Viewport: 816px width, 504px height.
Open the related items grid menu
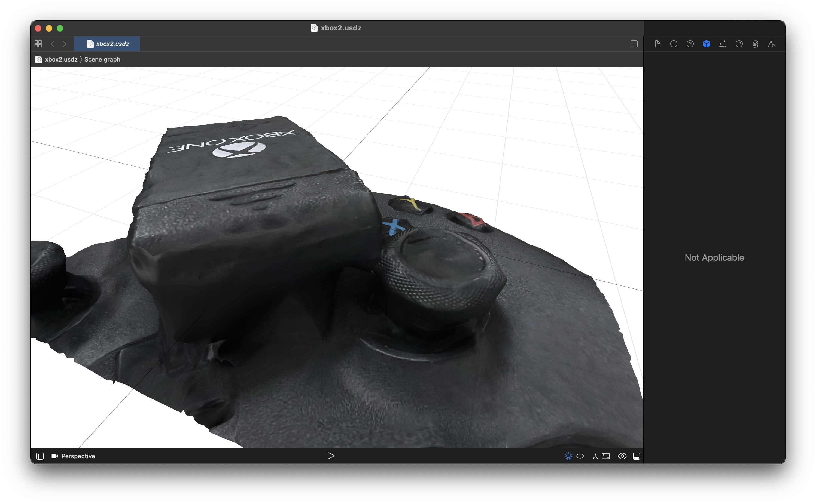[x=38, y=44]
